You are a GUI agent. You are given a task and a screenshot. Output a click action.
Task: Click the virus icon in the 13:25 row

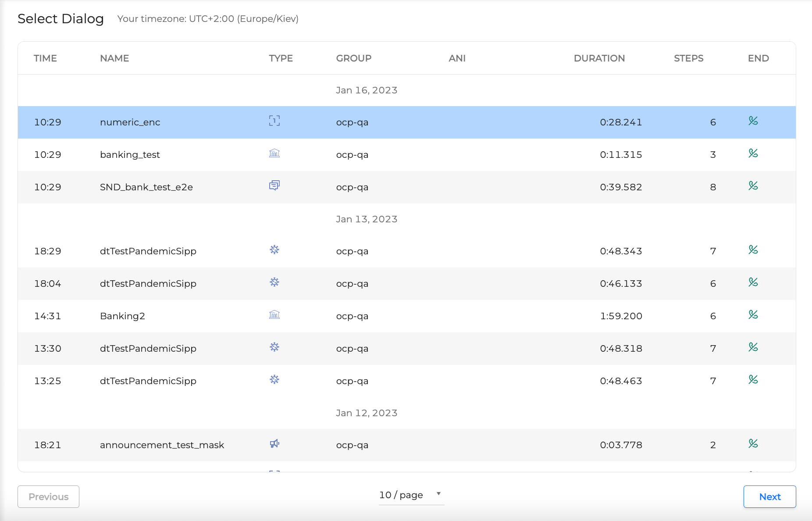pyautogui.click(x=274, y=380)
